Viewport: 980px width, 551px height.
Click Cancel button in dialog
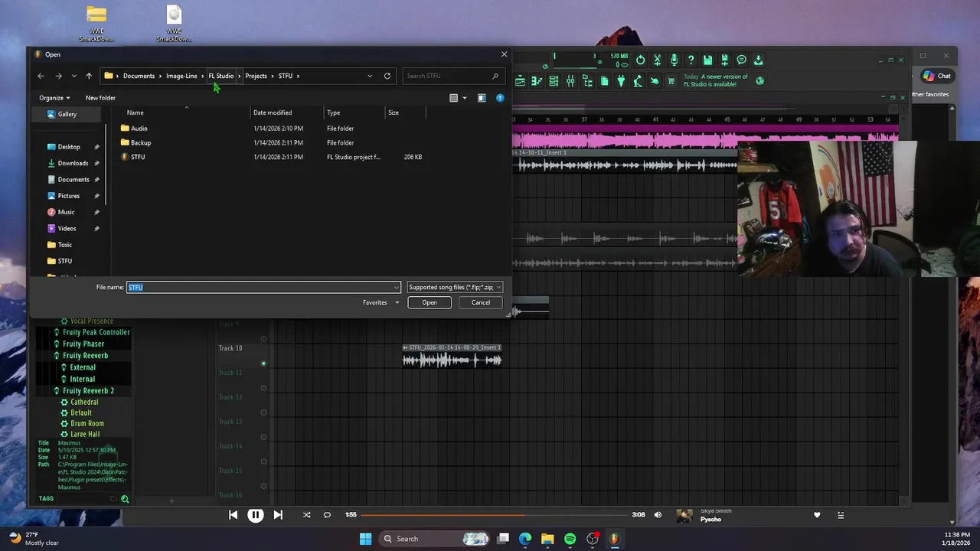pyautogui.click(x=481, y=302)
